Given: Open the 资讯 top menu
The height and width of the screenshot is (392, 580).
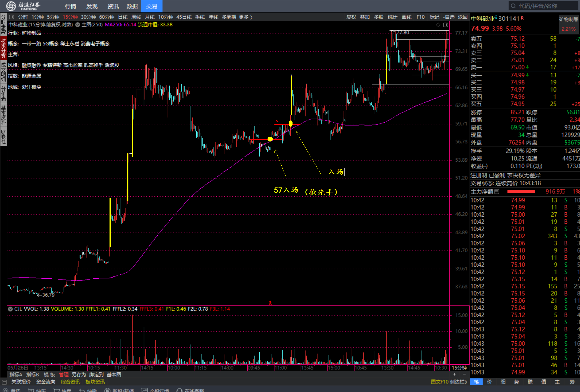Looking at the screenshot, I should click(113, 6).
